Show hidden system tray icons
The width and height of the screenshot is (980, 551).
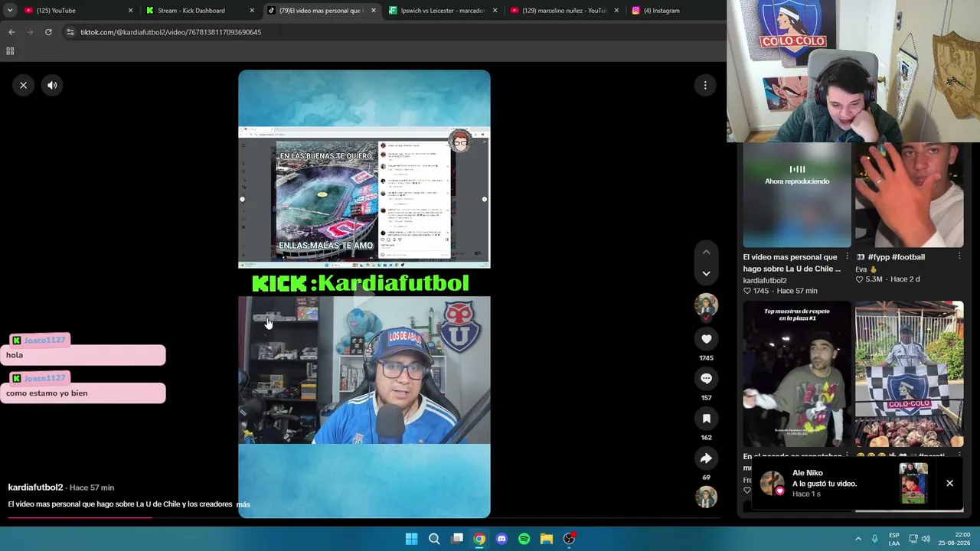tap(858, 539)
